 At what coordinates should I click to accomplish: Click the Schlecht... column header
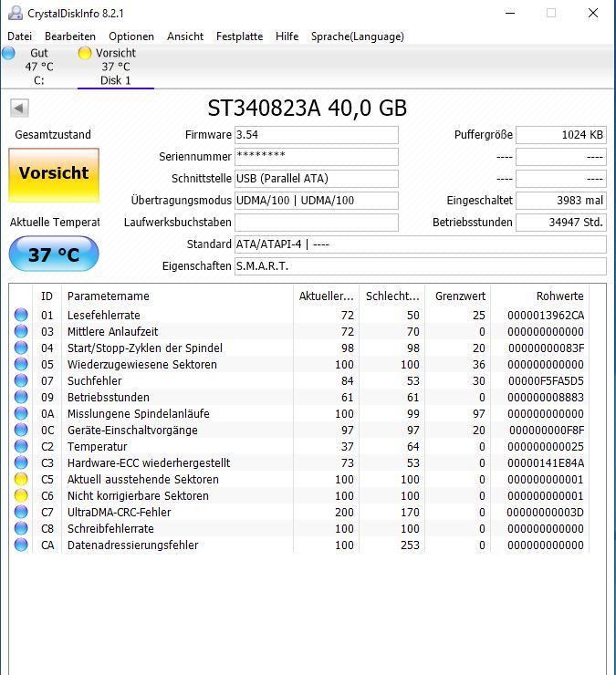392,296
